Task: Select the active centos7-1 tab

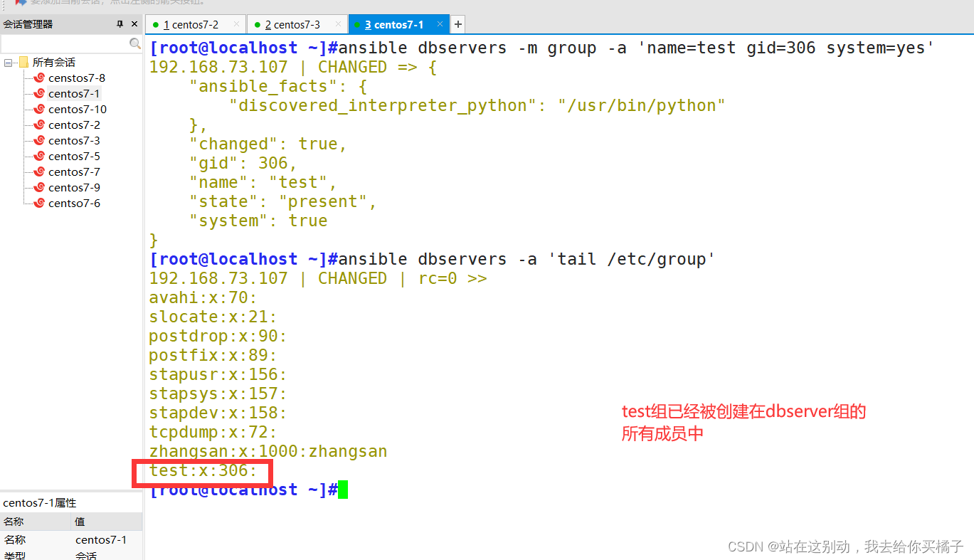Action: coord(399,24)
